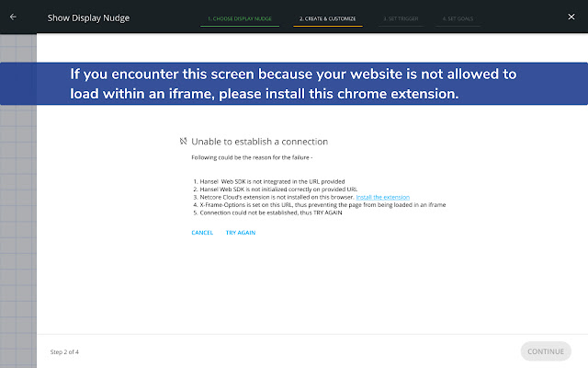This screenshot has width=588, height=368.
Task: Click reason 'Netcore Cloud's extension is not installed'
Action: click(277, 197)
